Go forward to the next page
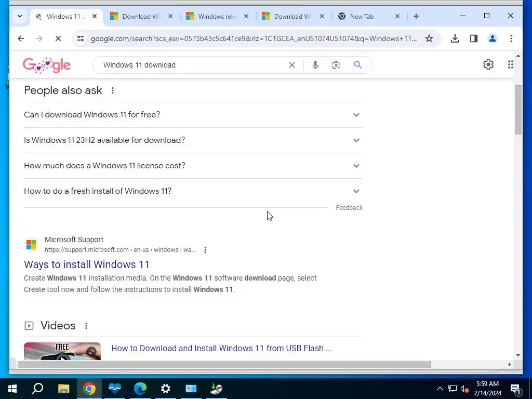This screenshot has width=532, height=399. (39, 38)
